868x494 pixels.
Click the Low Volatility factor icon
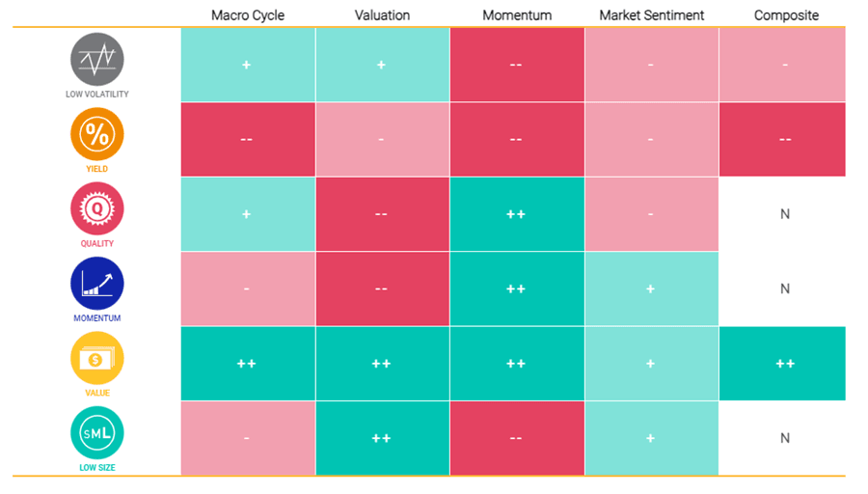coord(96,60)
